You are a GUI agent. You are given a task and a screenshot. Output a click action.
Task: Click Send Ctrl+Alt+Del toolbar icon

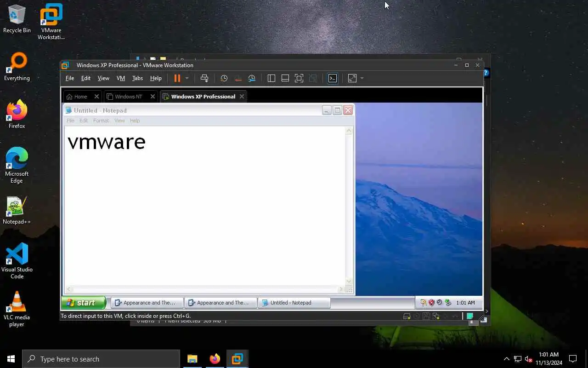204,78
